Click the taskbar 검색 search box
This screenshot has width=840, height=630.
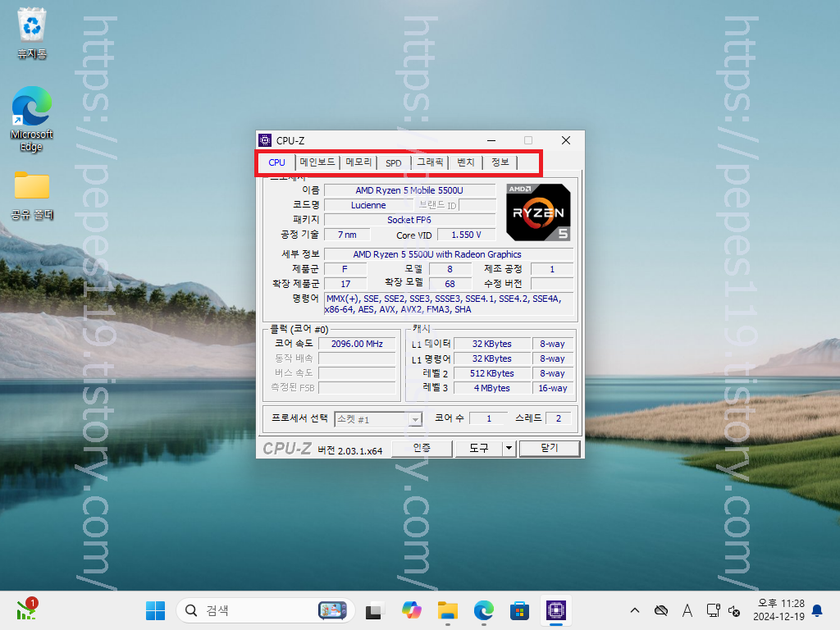point(265,610)
